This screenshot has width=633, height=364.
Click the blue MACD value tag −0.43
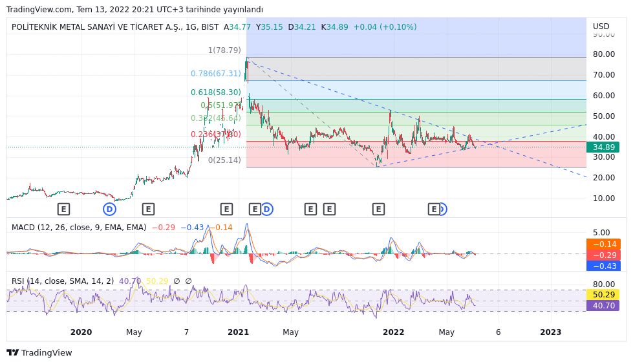pyautogui.click(x=603, y=266)
